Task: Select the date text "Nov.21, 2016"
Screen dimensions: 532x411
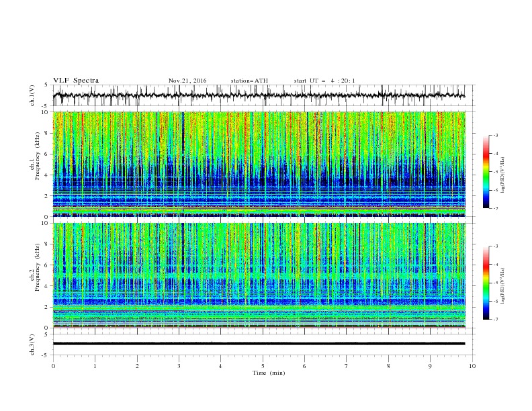Action: 187,81
